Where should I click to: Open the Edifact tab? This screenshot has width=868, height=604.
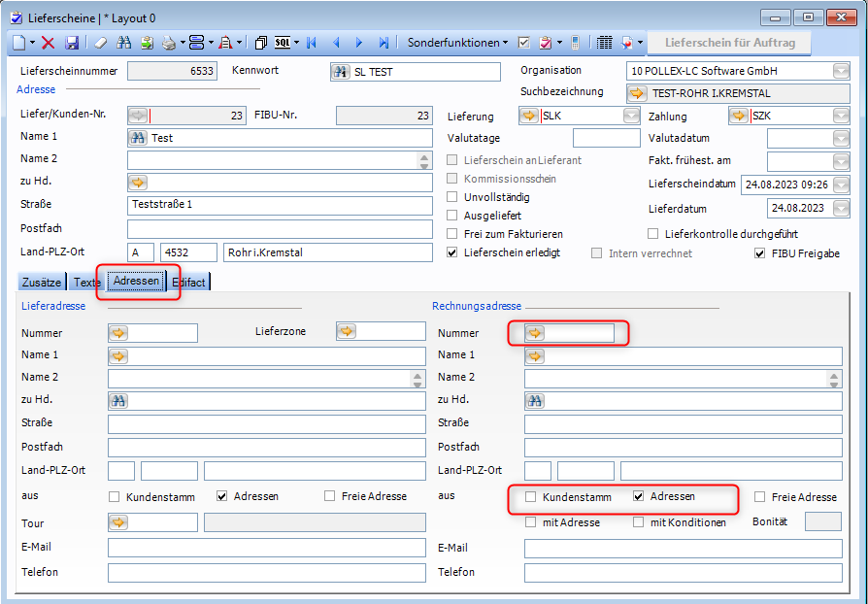189,283
